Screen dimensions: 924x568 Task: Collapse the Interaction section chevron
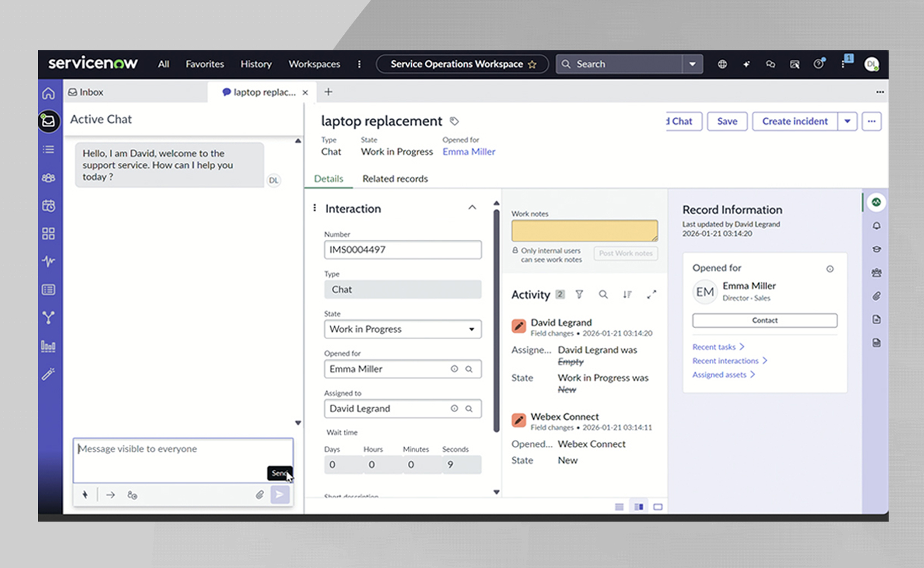pyautogui.click(x=472, y=208)
